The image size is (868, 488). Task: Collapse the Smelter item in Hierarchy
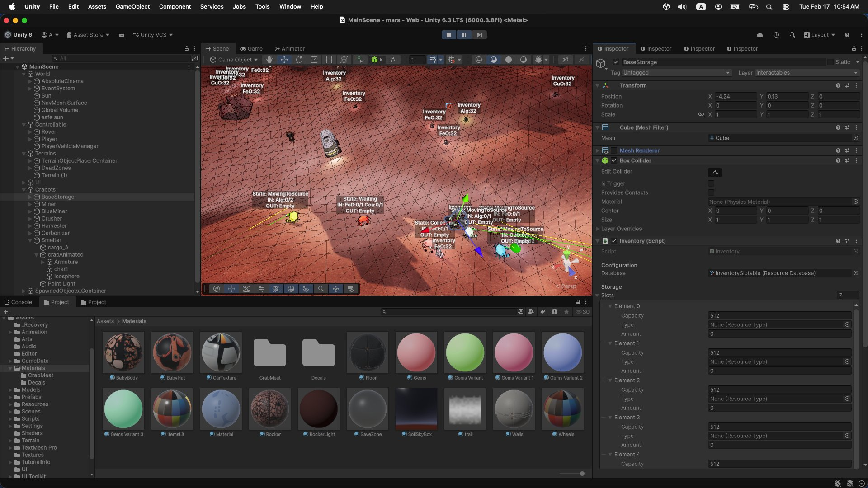30,240
